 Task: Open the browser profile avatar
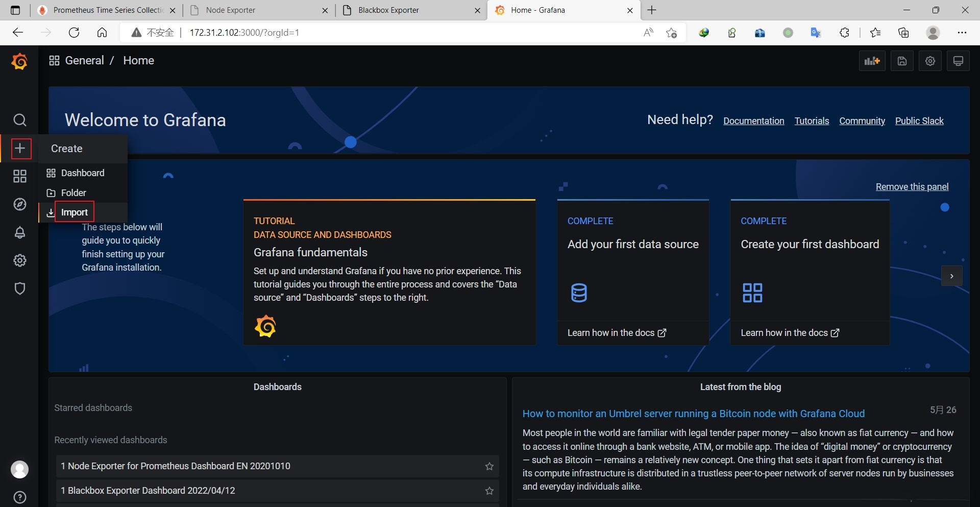tap(933, 33)
